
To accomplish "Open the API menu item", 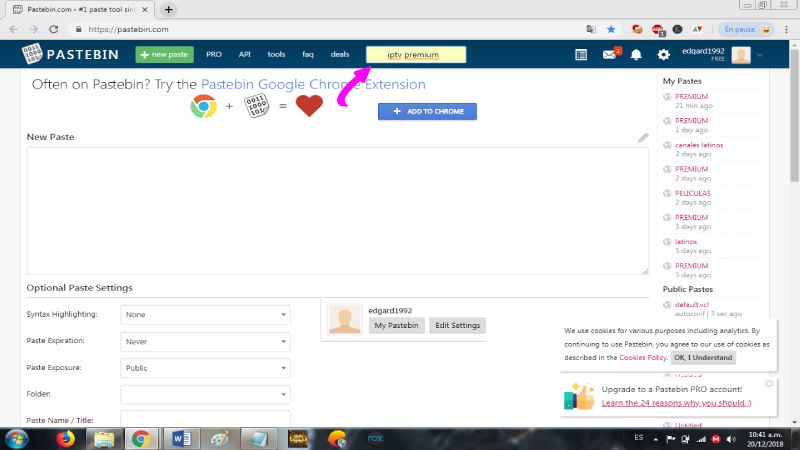I will 244,55.
